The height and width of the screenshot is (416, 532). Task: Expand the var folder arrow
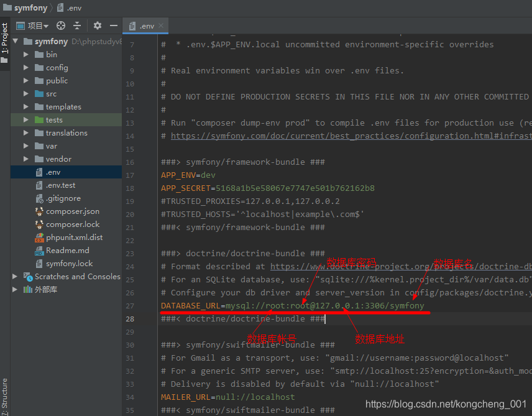[x=25, y=146]
